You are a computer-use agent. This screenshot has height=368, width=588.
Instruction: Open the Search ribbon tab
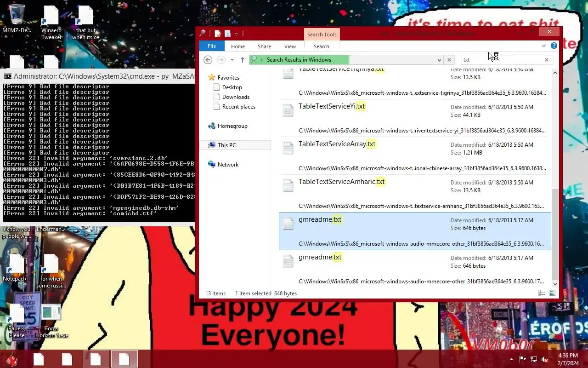[x=322, y=46]
